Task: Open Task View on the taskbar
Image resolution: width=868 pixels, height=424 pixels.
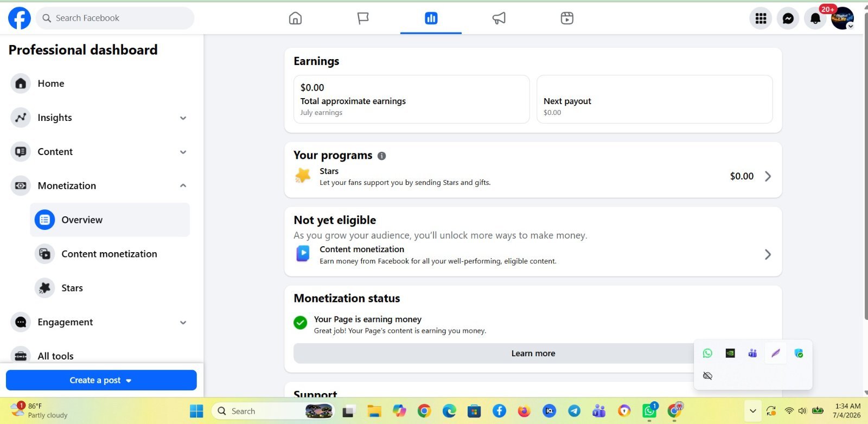Action: click(348, 412)
